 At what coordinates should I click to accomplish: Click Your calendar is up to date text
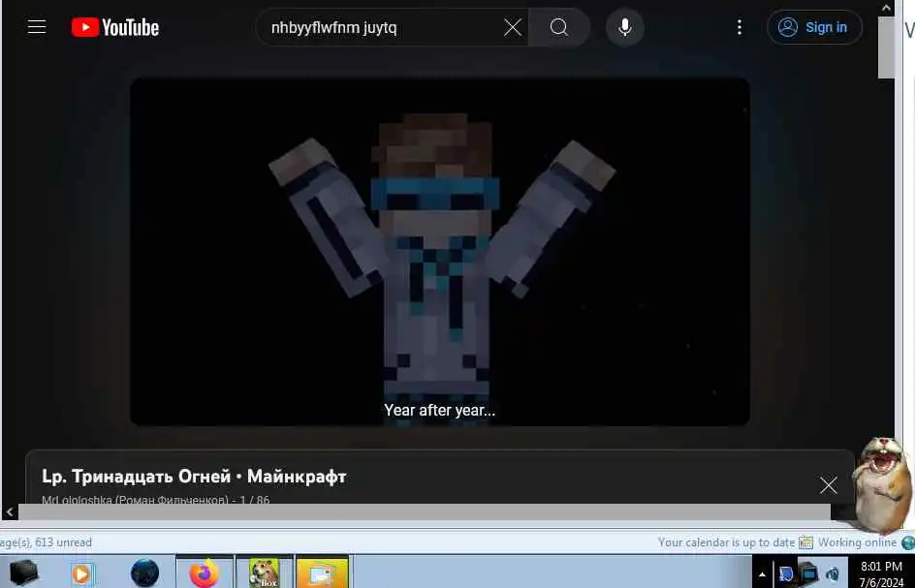tap(727, 542)
